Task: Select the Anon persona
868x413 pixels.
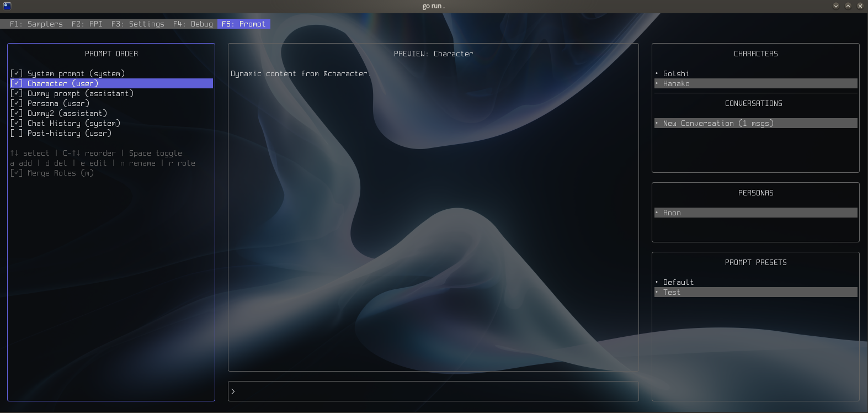Action: 756,213
